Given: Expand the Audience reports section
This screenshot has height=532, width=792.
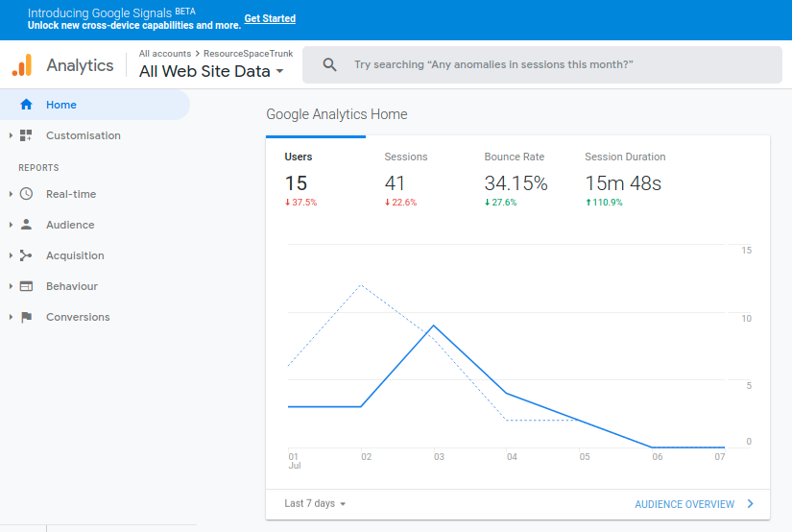Looking at the screenshot, I should coord(11,225).
